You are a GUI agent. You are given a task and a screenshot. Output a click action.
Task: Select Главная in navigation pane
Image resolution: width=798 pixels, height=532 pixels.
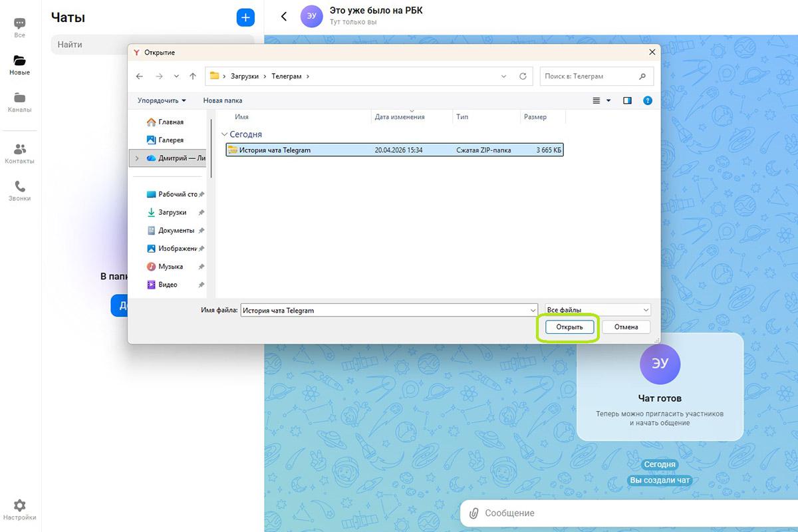point(165,122)
